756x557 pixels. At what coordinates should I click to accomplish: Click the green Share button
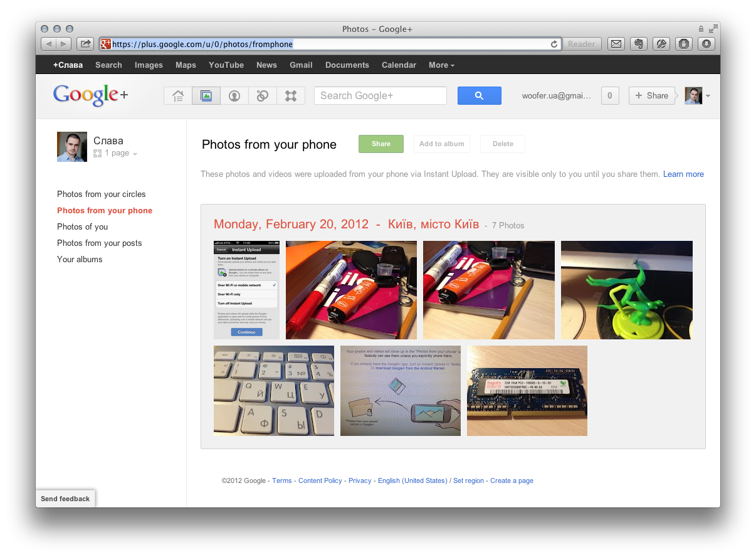click(381, 144)
